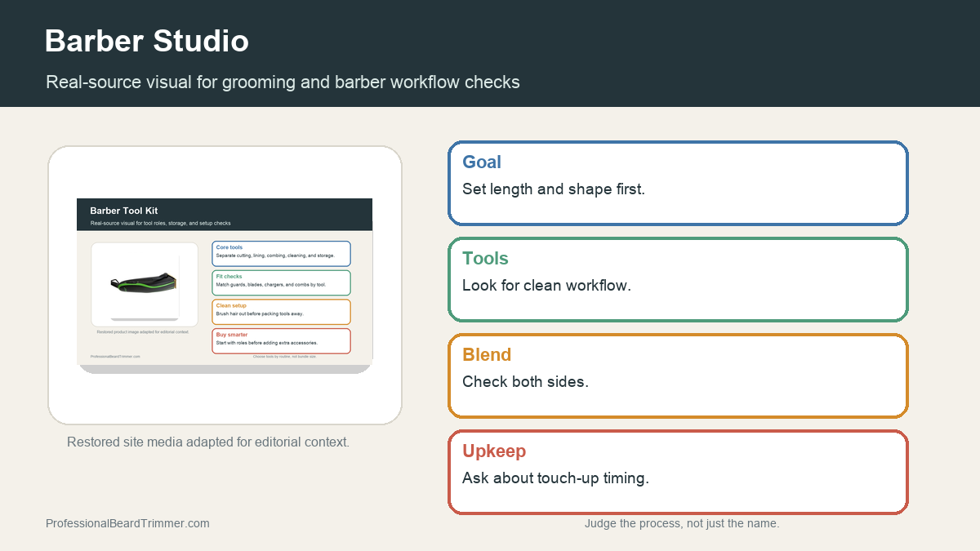
Task: Click the small Core tools card in thumbnail
Action: [281, 253]
